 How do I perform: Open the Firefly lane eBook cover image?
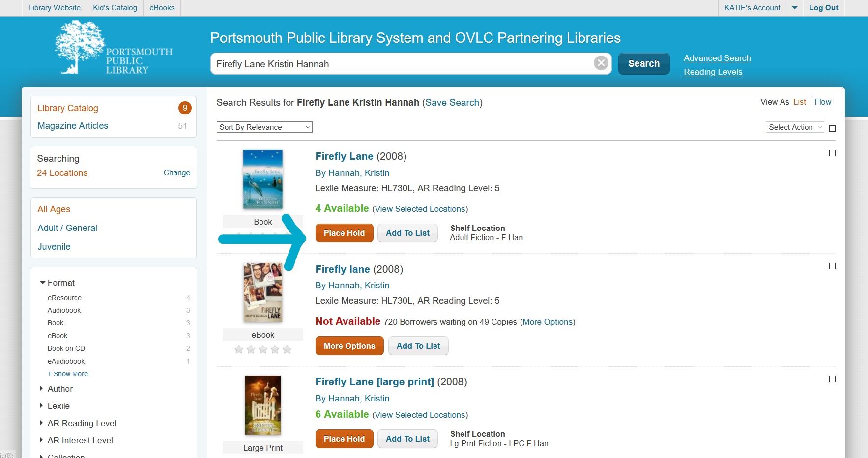coord(262,292)
